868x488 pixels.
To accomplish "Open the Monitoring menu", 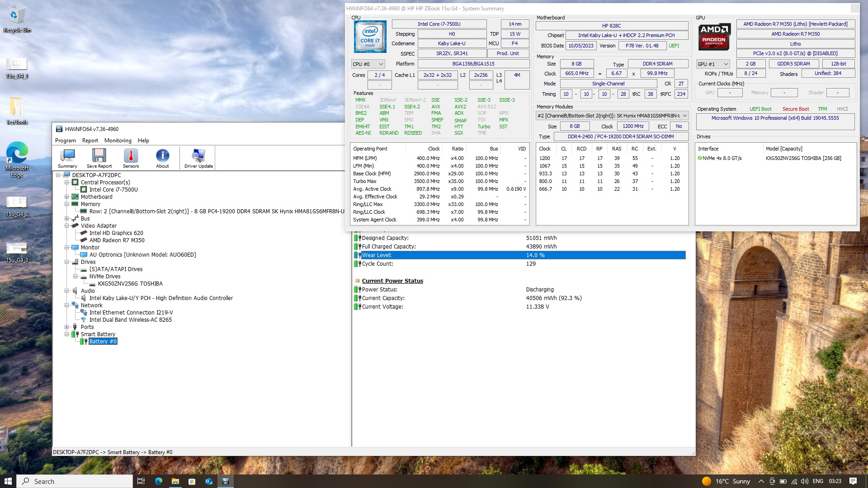I will click(x=118, y=141).
